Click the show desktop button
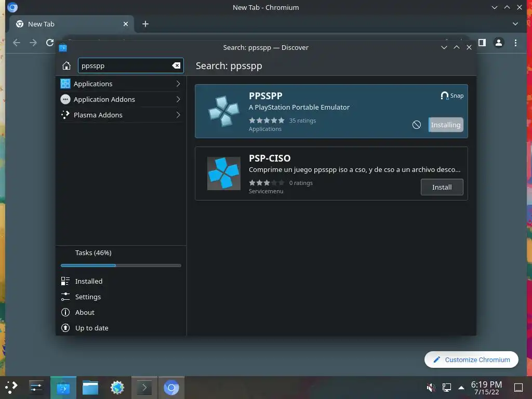The image size is (532, 399). click(x=518, y=388)
